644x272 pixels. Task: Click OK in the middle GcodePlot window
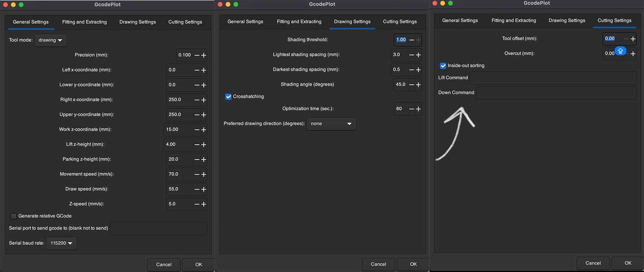pyautogui.click(x=413, y=264)
